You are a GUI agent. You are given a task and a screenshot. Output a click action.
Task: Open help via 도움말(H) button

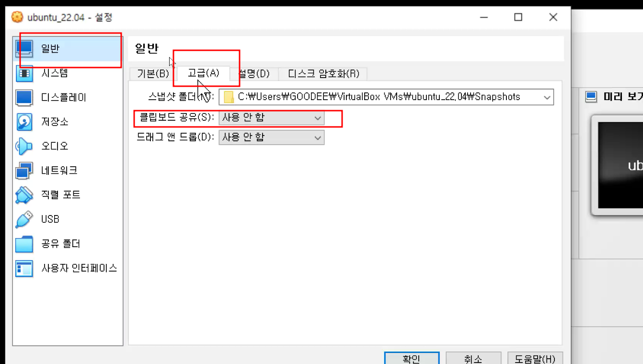point(535,359)
